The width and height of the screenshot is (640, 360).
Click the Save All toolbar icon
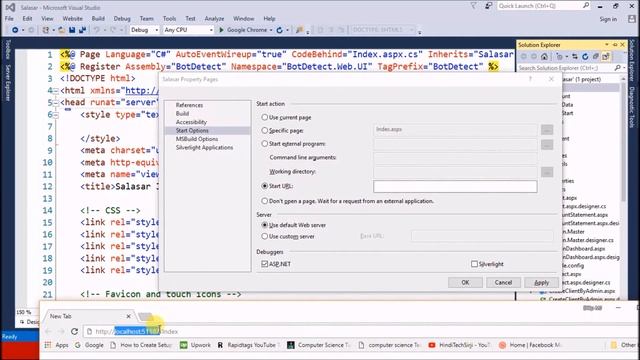click(x=82, y=30)
